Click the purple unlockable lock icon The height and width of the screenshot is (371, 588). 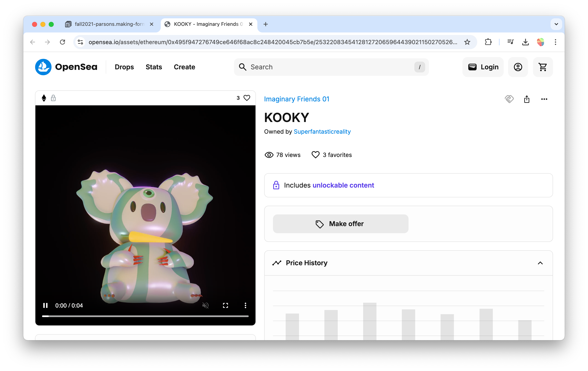pos(276,185)
